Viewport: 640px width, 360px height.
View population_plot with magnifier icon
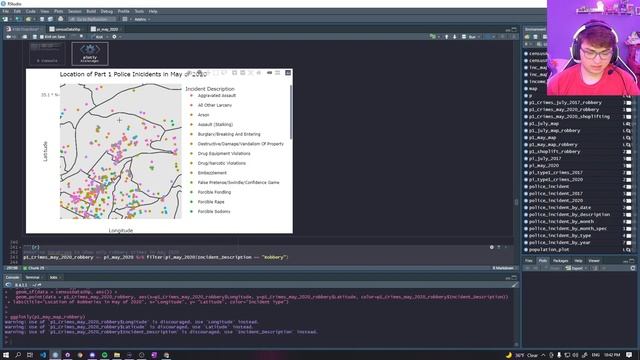pyautogui.click(x=629, y=250)
